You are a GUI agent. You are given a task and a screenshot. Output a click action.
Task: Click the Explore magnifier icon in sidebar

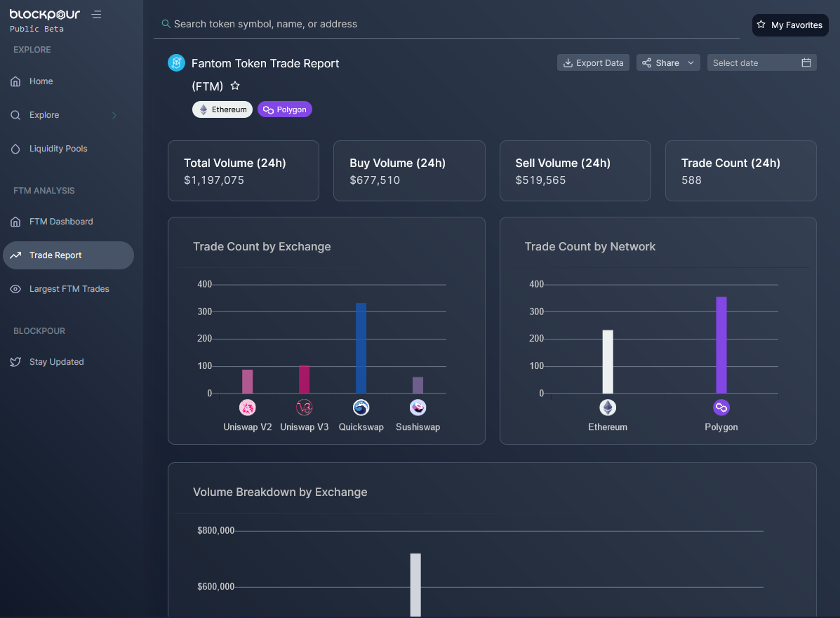tap(15, 115)
